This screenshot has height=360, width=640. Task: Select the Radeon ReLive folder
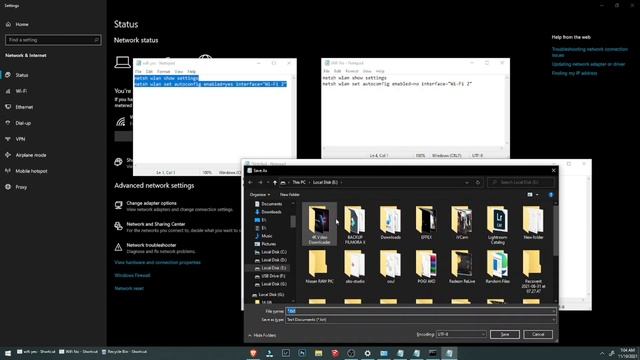(x=462, y=267)
